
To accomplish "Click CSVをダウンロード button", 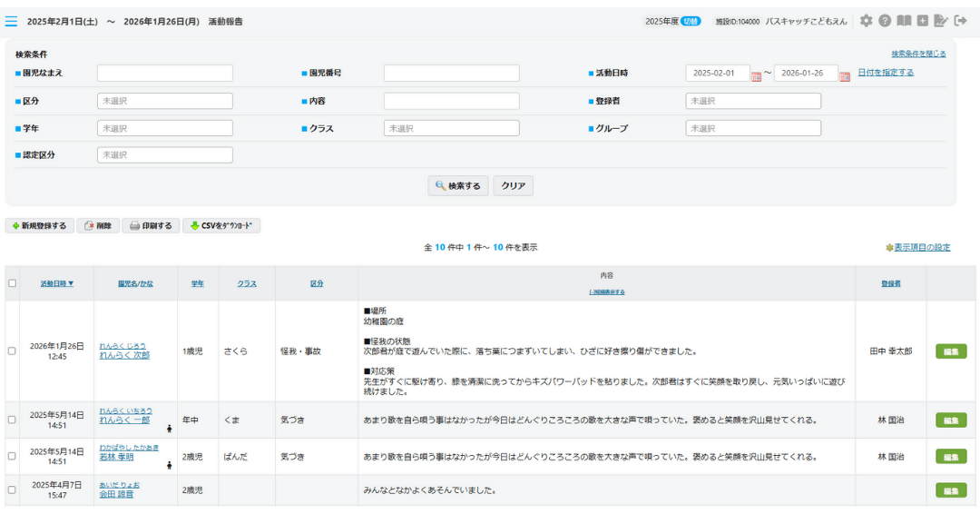I will (221, 226).
